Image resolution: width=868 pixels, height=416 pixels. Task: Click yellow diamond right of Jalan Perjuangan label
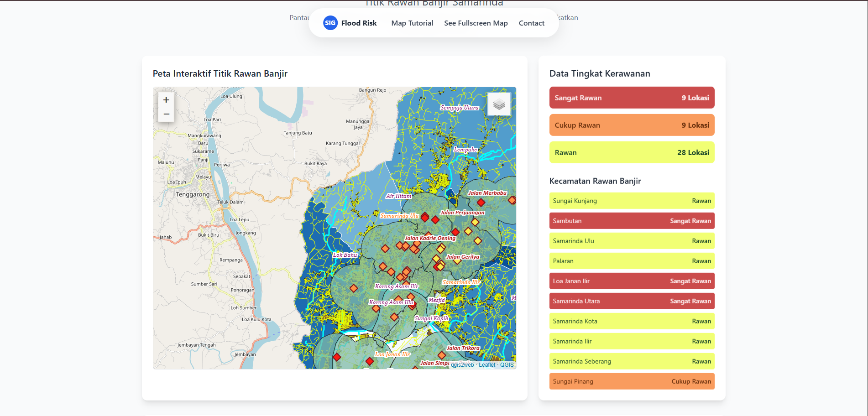[475, 222]
